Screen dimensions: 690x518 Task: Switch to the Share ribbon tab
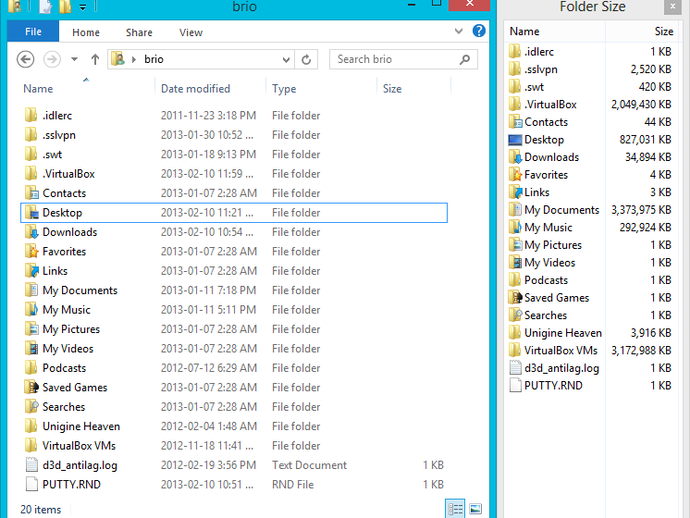(x=139, y=32)
